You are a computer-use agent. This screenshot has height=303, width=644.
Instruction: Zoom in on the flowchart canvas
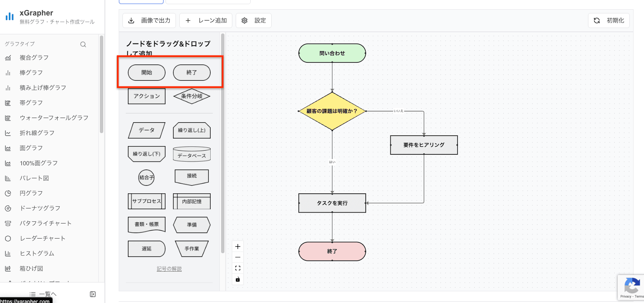pos(237,246)
